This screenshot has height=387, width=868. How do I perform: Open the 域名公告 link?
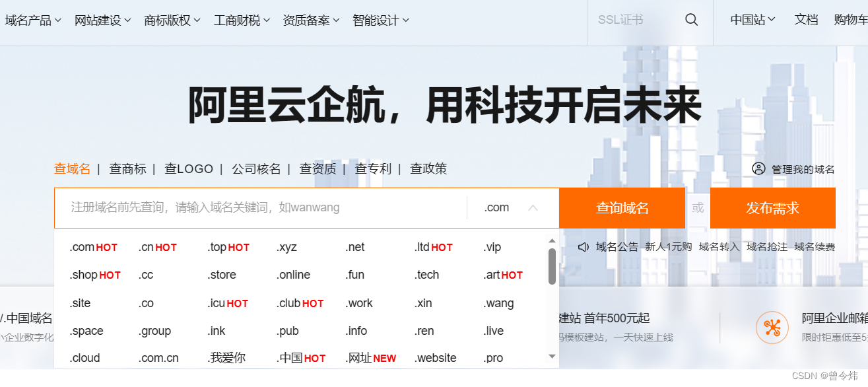coord(617,247)
